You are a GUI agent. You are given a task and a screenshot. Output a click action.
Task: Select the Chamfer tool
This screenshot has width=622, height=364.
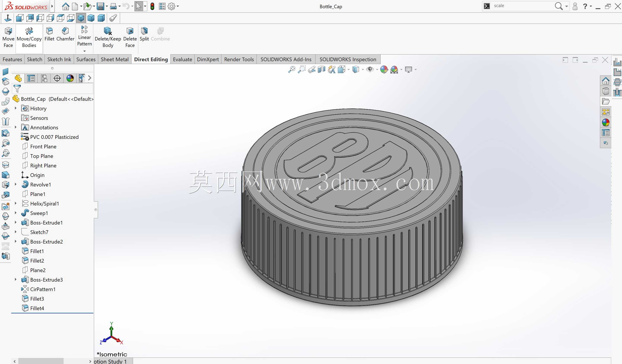tap(65, 35)
